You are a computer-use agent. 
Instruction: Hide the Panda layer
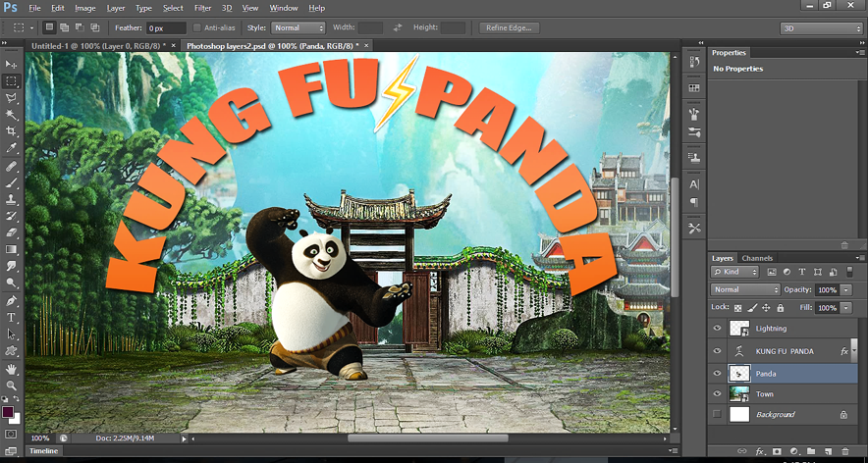coord(718,374)
